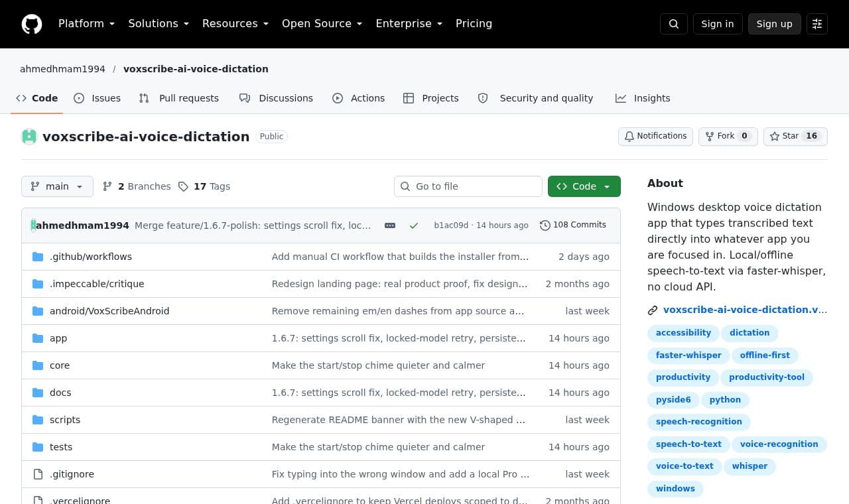Open the GitHub logo home page
Screen dimensions: 849x504
32,24
